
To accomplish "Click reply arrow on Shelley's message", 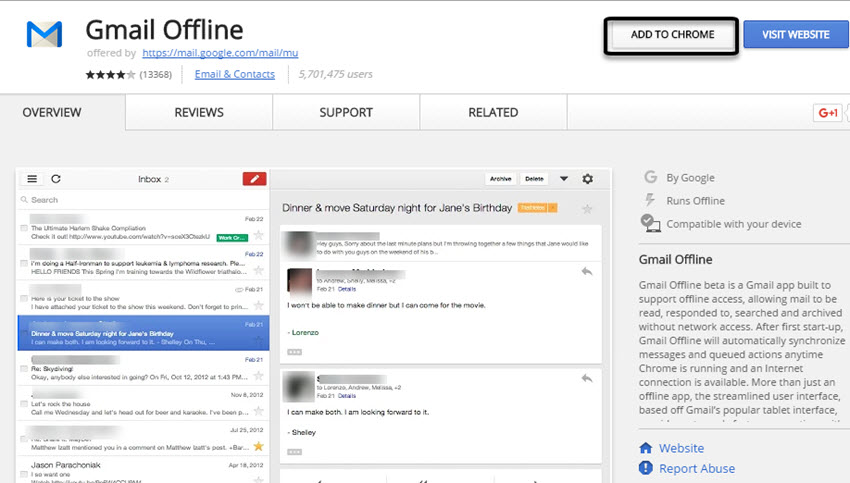I will [587, 378].
